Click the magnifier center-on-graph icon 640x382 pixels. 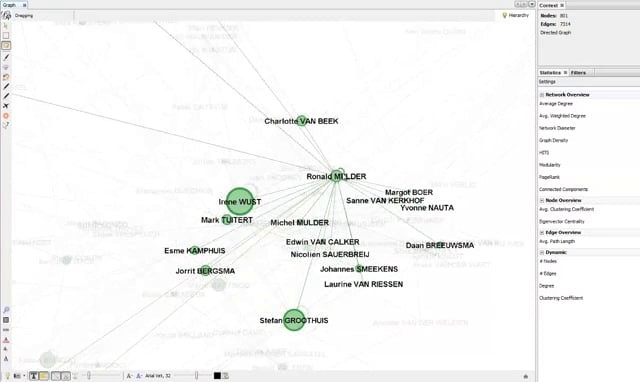coord(6,310)
